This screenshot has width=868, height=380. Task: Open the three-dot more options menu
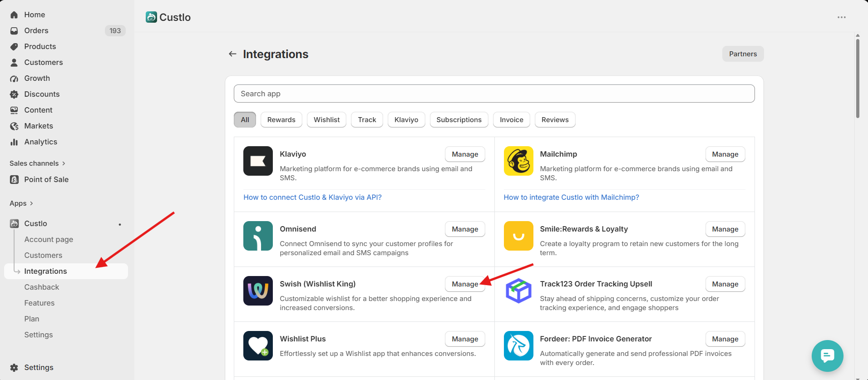point(842,17)
